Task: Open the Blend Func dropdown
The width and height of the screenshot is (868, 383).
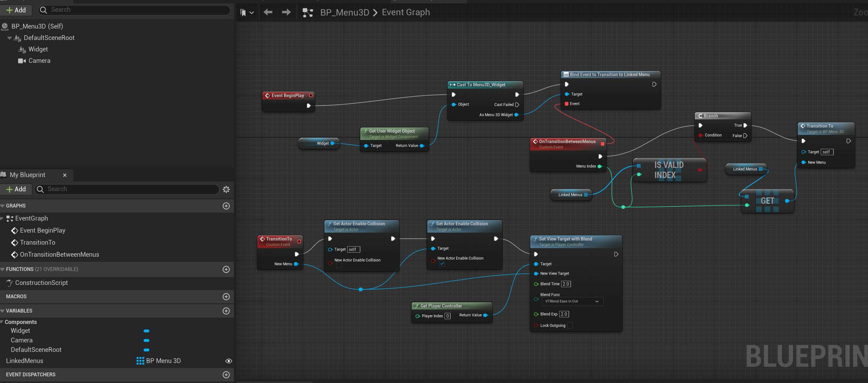Action: point(572,301)
